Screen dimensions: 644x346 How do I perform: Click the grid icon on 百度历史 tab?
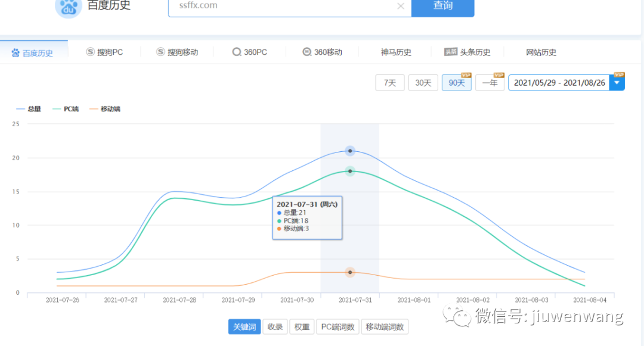pos(14,52)
